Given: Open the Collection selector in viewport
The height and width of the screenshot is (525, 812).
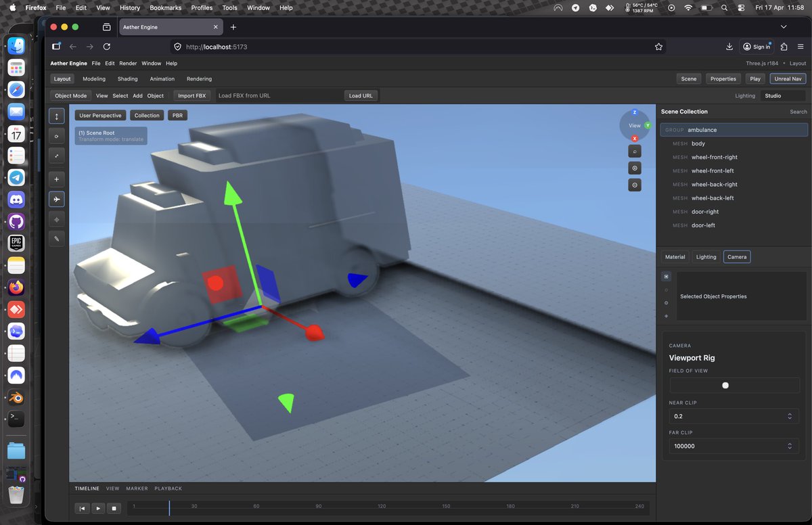Looking at the screenshot, I should click(x=147, y=115).
